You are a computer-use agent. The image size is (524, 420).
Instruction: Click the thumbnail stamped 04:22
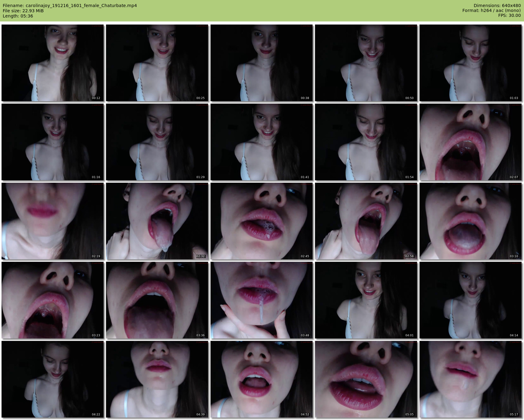pos(52,379)
